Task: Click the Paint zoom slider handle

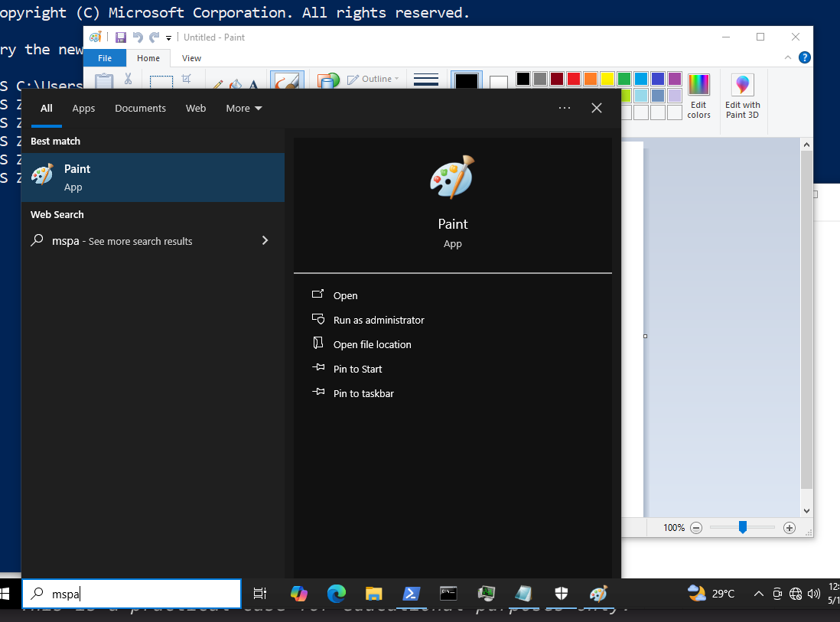Action: 743,527
